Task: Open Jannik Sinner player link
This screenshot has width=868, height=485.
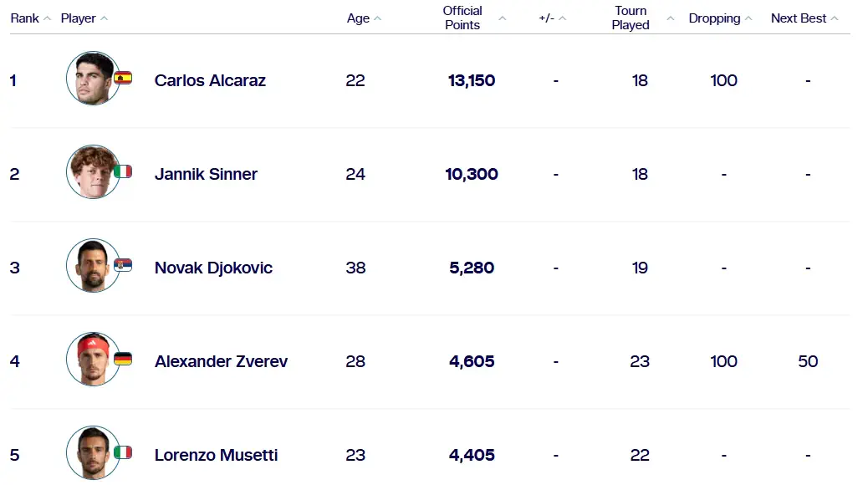Action: [206, 174]
